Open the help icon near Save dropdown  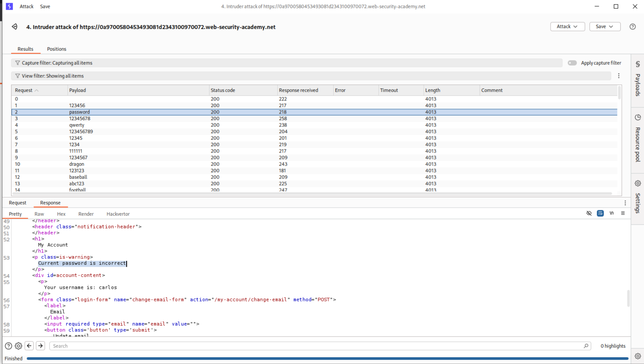[633, 27]
